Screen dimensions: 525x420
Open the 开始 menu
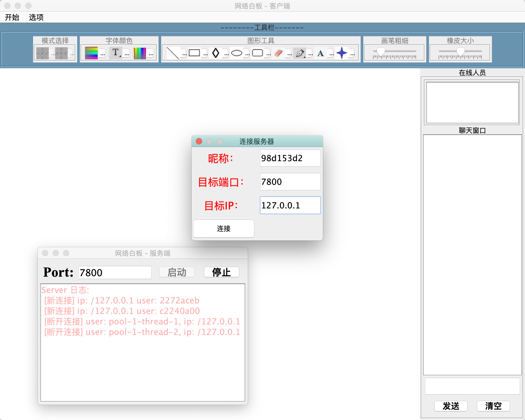[x=12, y=17]
